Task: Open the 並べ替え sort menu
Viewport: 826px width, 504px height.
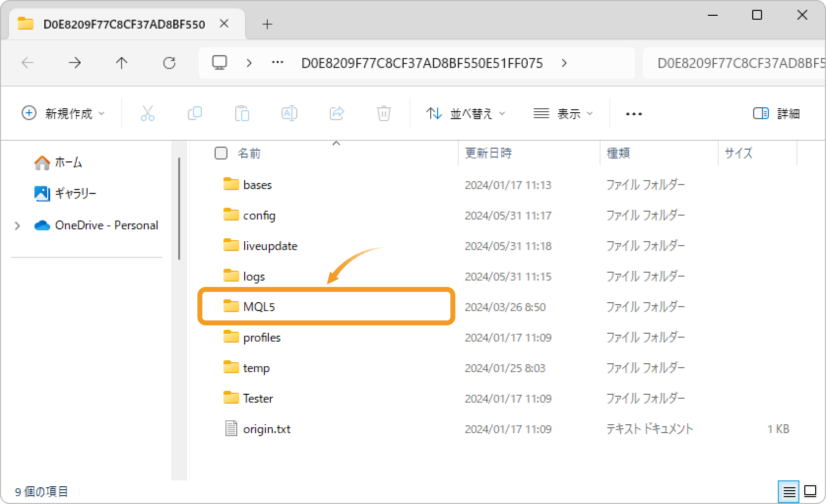Action: 466,114
